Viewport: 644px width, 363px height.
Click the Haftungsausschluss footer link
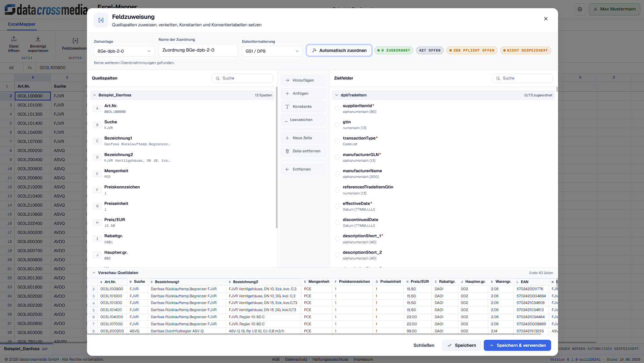click(x=330, y=359)
